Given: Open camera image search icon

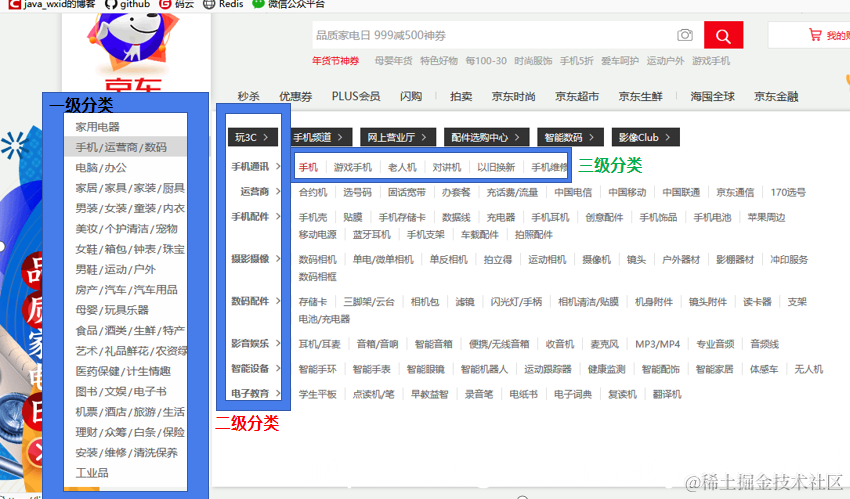Looking at the screenshot, I should coord(685,35).
